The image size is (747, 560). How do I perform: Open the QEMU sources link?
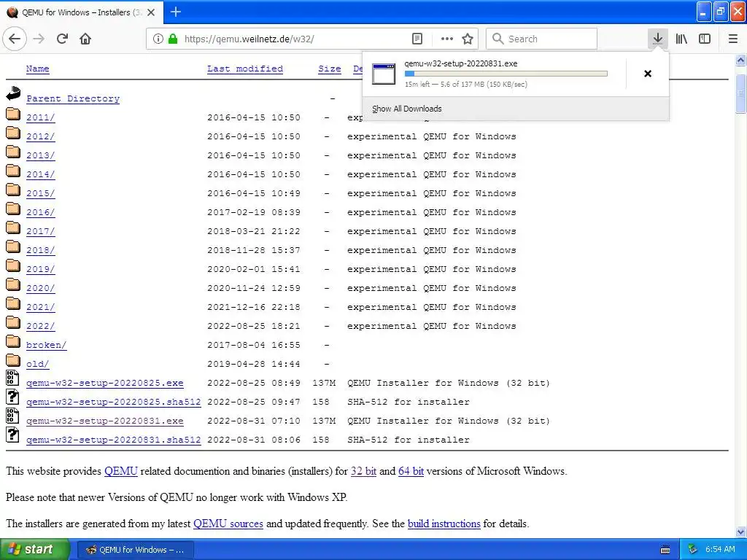coord(228,524)
